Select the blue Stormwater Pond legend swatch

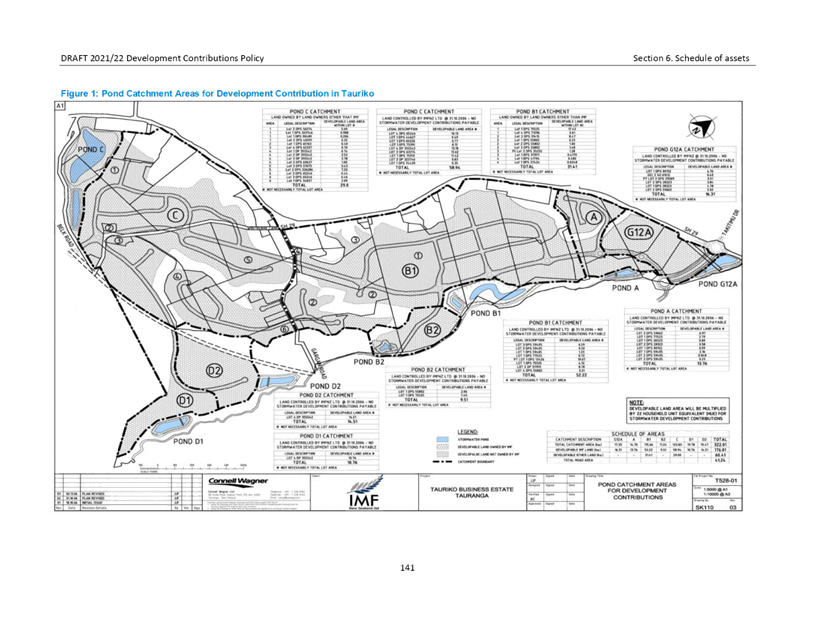coord(442,440)
